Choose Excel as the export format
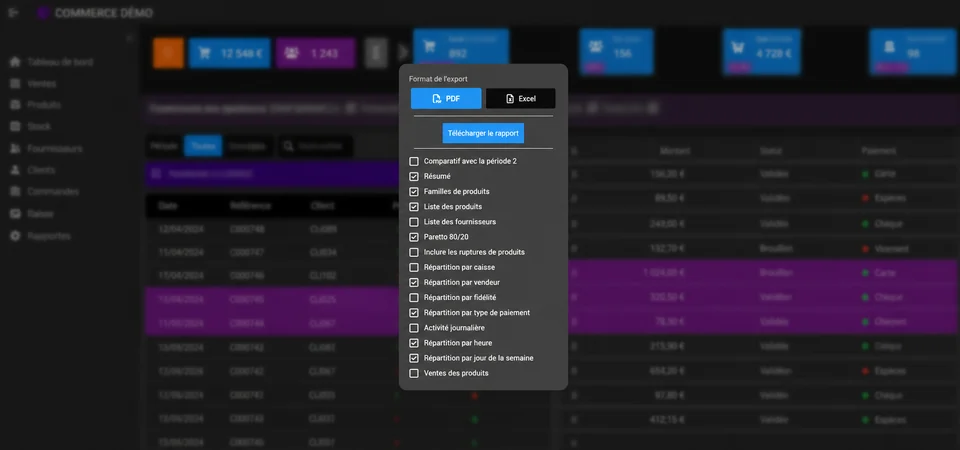Screen dimensions: 960x450 pyautogui.click(x=520, y=99)
